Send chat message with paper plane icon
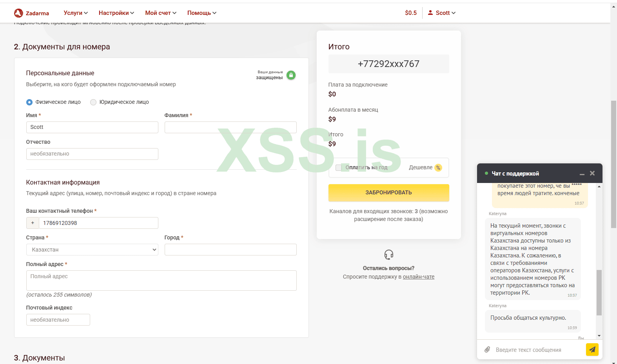 (x=592, y=350)
